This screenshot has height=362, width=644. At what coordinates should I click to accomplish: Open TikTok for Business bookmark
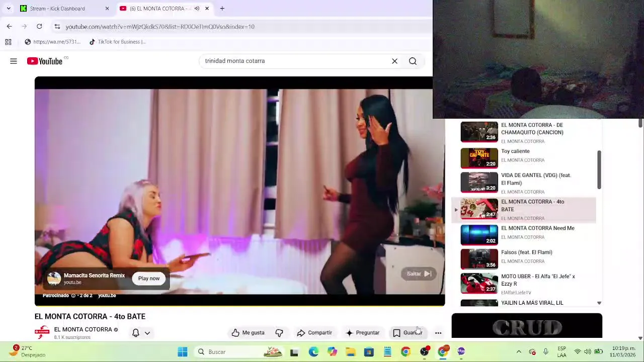(117, 42)
